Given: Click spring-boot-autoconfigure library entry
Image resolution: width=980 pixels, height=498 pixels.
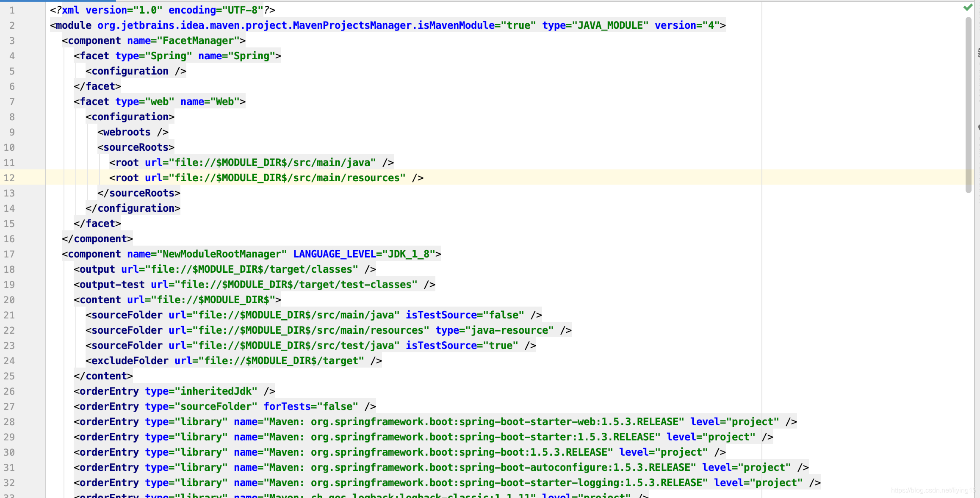Looking at the screenshot, I should [x=441, y=468].
